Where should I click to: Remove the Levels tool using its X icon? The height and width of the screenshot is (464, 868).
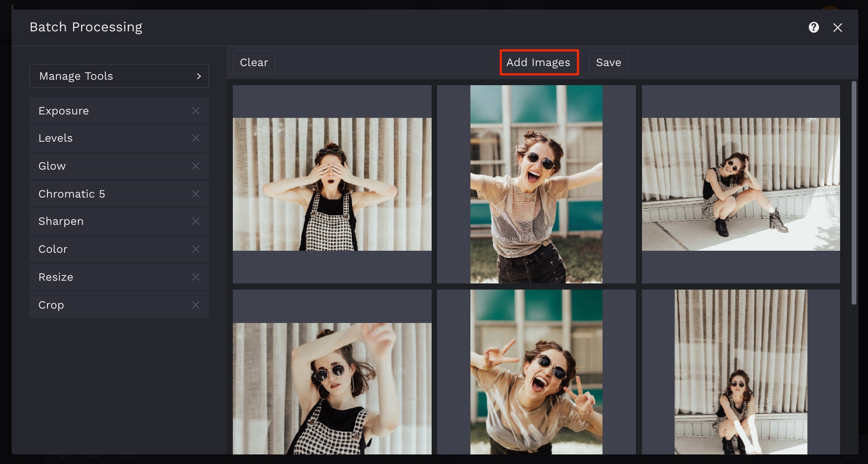(196, 138)
